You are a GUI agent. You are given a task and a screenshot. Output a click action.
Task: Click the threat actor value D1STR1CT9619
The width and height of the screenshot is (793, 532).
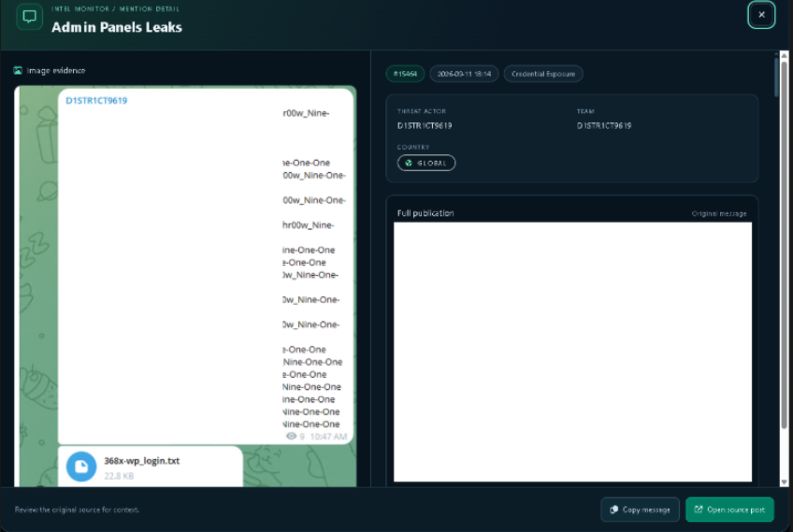click(x=425, y=125)
